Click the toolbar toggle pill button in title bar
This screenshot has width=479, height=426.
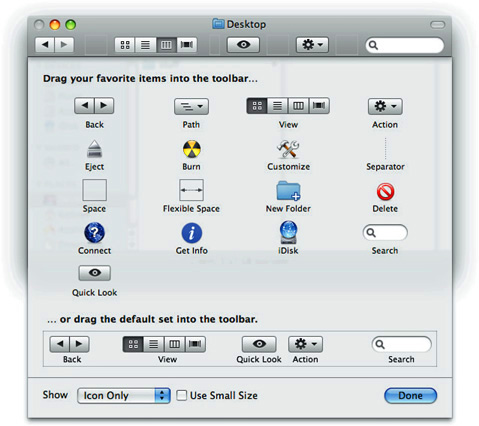tap(437, 25)
